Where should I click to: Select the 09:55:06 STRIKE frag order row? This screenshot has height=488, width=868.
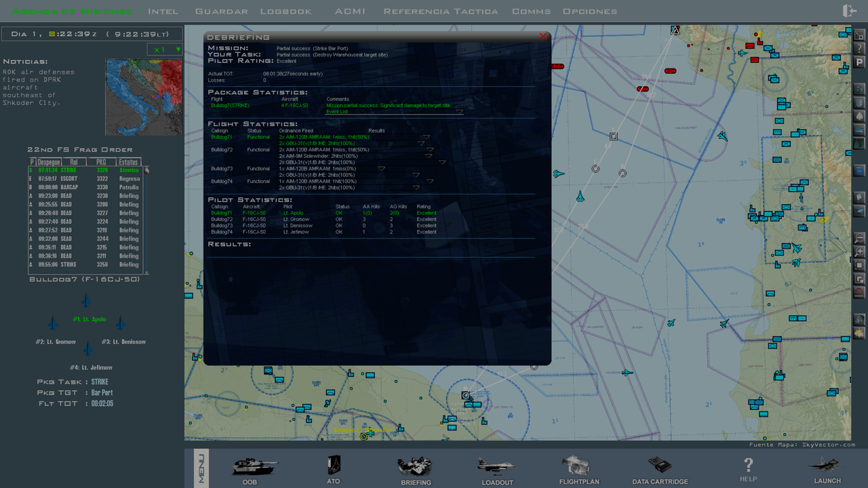click(85, 264)
